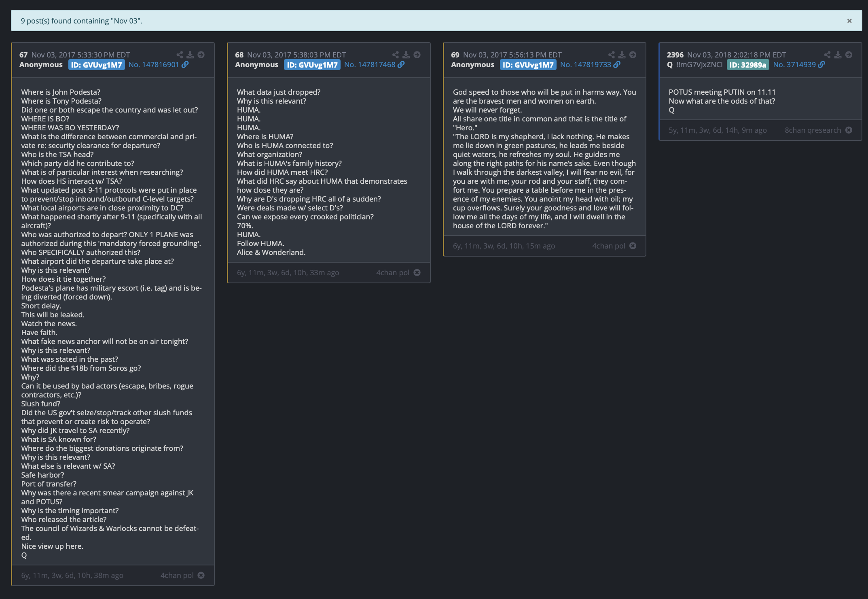Open post 68 arrow icon

click(x=417, y=55)
